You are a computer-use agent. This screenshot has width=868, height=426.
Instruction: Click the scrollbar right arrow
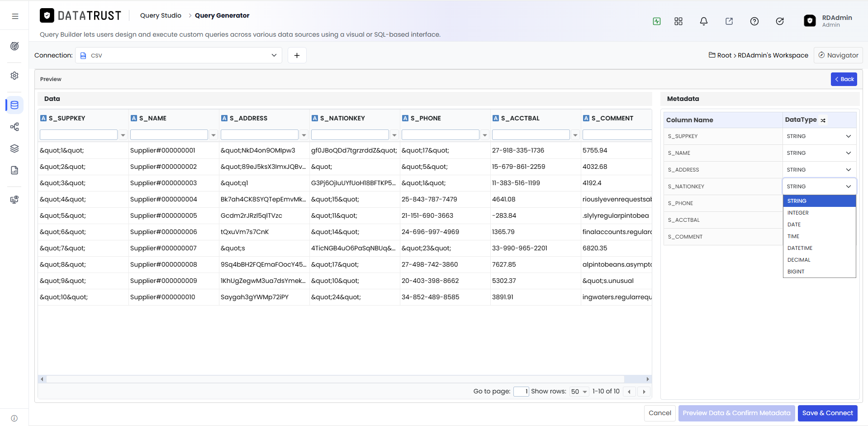tap(648, 379)
